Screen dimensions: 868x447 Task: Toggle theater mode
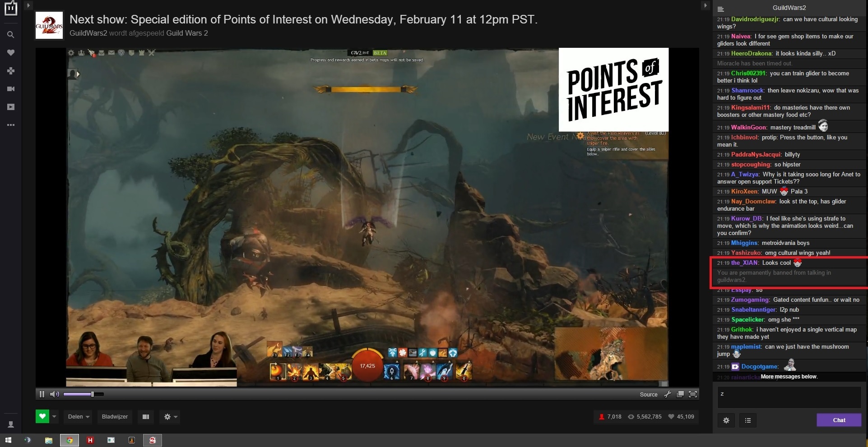click(x=146, y=416)
